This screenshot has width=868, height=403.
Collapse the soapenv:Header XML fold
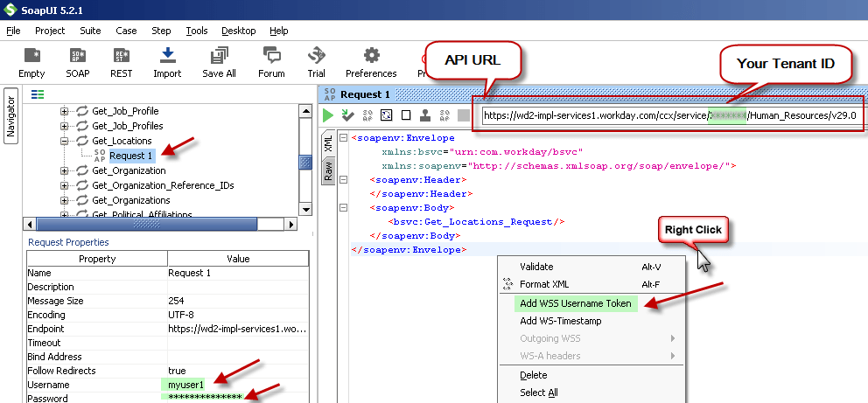[343, 180]
